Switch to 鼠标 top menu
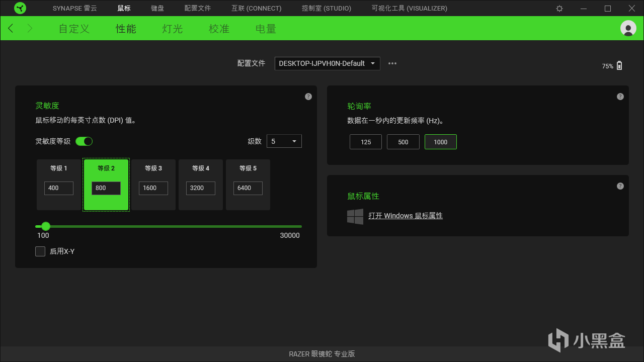 (x=124, y=9)
